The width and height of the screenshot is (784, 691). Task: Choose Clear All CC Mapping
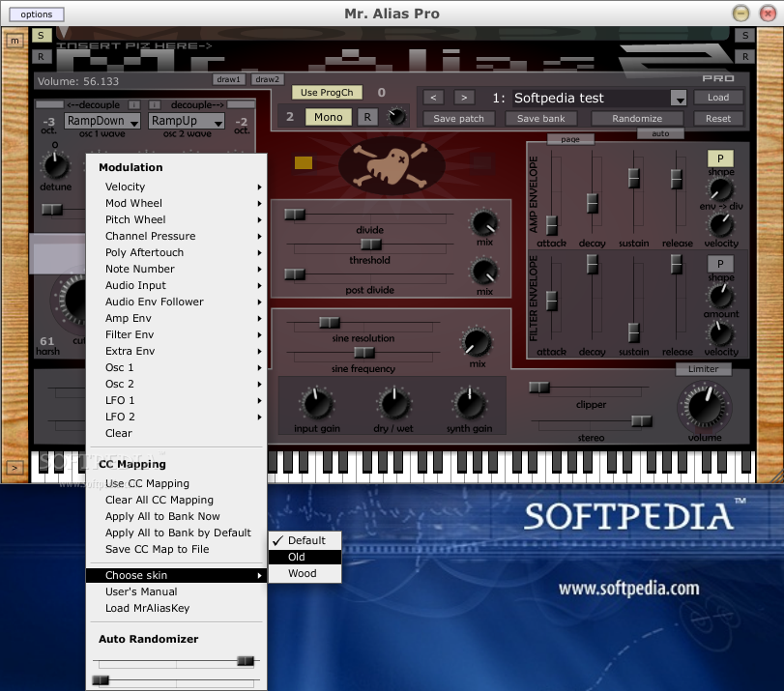177,500
